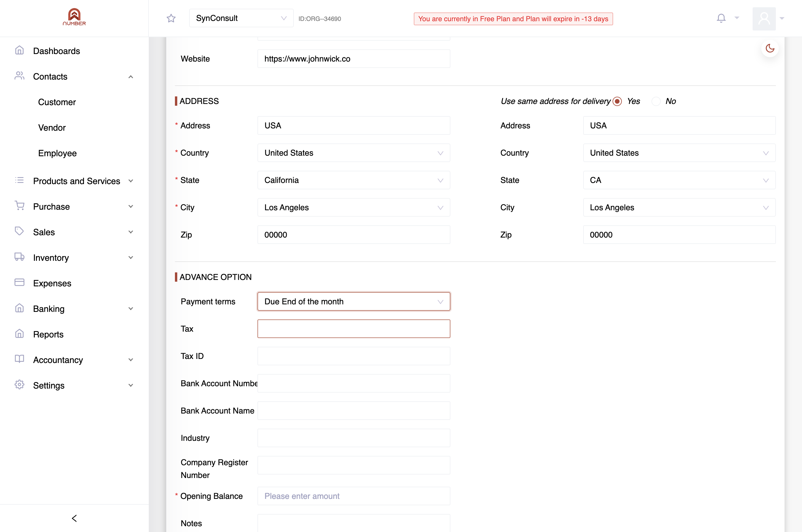Open the delivery State CA dropdown
Viewport: 802px width, 532px height.
[679, 180]
